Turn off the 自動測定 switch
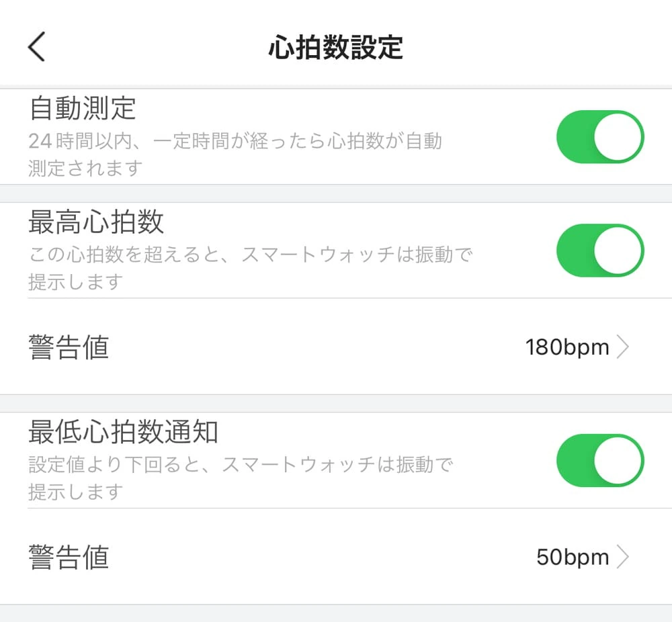Screen dimensions: 672x622 tap(599, 137)
